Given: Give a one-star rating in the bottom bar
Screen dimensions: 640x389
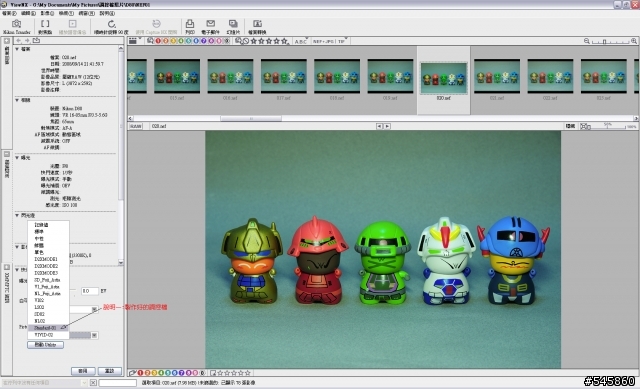Looking at the screenshot, I should tap(220, 373).
